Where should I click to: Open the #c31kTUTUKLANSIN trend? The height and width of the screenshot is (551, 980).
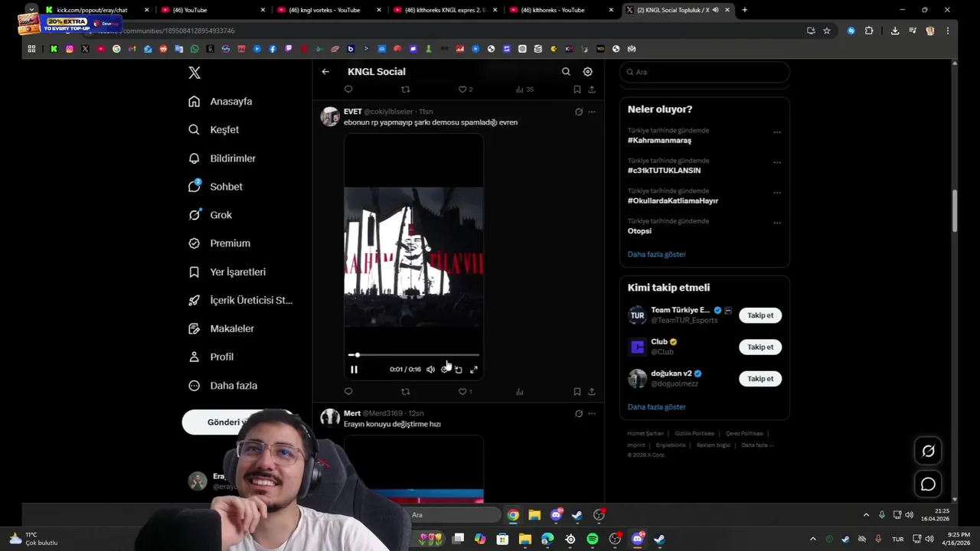[664, 171]
